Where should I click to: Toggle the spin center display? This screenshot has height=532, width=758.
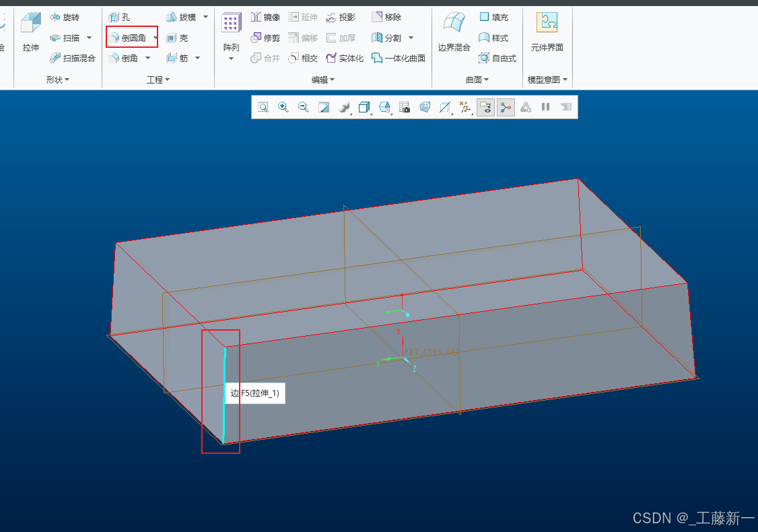(506, 107)
